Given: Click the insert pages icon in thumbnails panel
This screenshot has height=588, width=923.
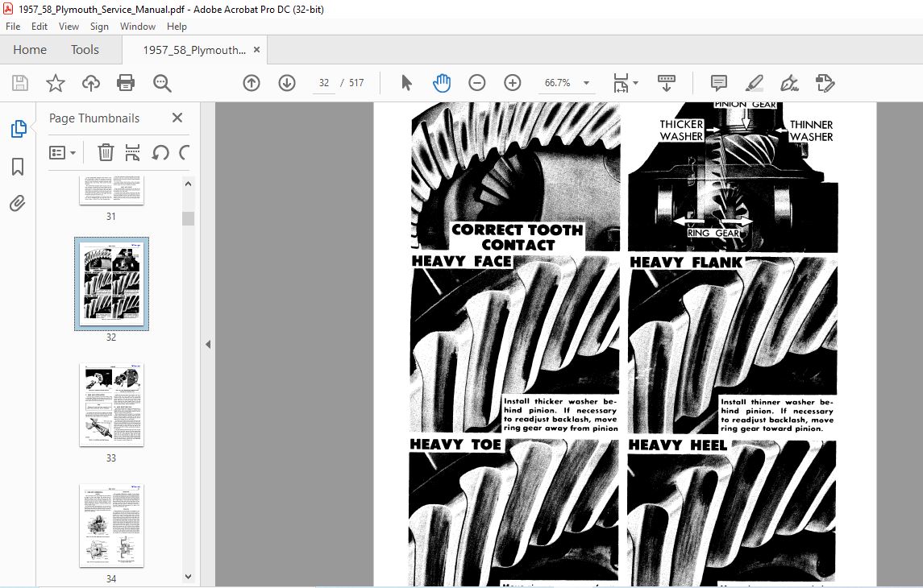Looking at the screenshot, I should click(x=132, y=153).
